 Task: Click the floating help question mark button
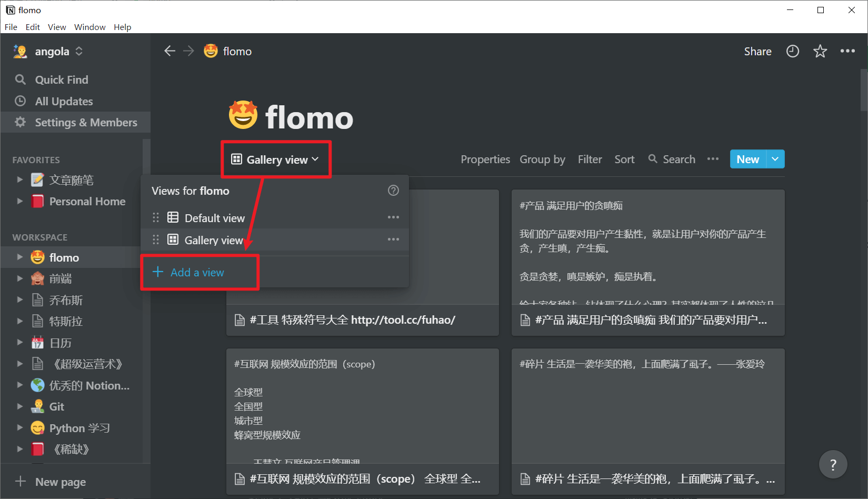(x=833, y=464)
